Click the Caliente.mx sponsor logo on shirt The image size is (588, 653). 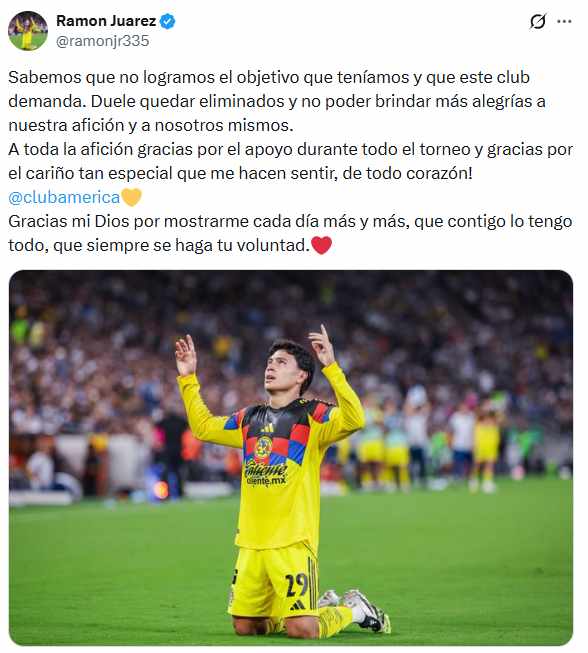(266, 474)
